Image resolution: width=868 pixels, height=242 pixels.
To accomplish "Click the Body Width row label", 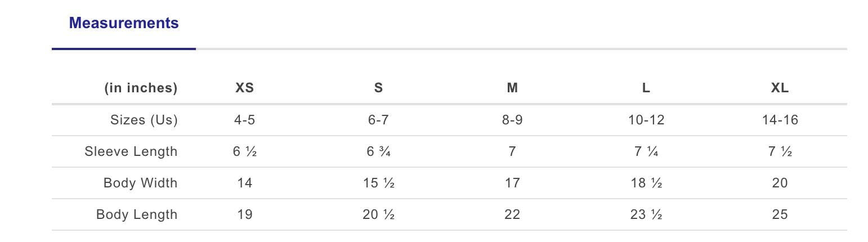I will coord(140,183).
